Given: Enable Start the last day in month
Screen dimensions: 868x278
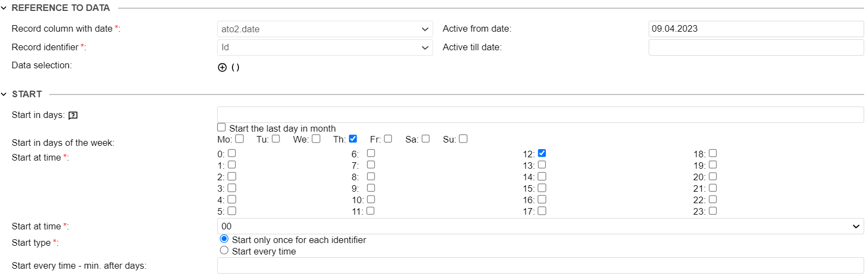Looking at the screenshot, I should (222, 127).
